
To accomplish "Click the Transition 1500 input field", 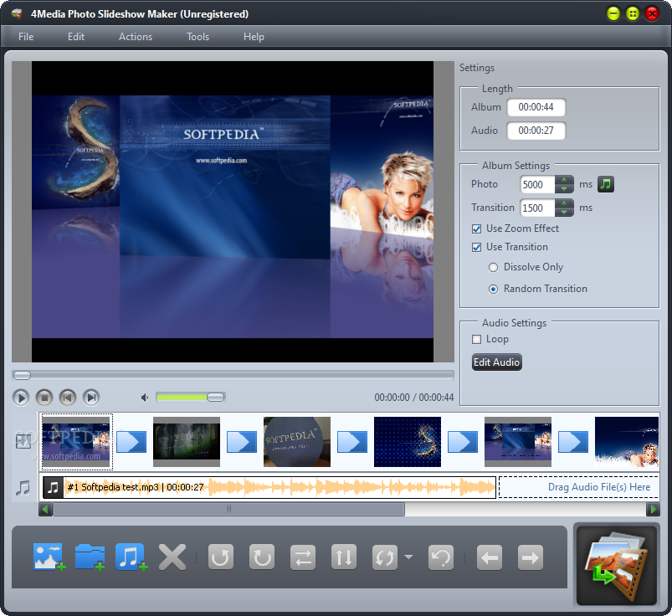I will (x=537, y=208).
